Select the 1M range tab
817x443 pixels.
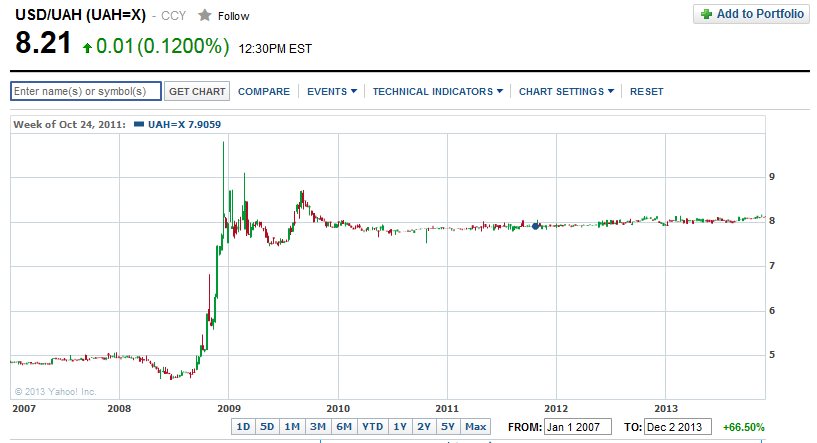292,426
